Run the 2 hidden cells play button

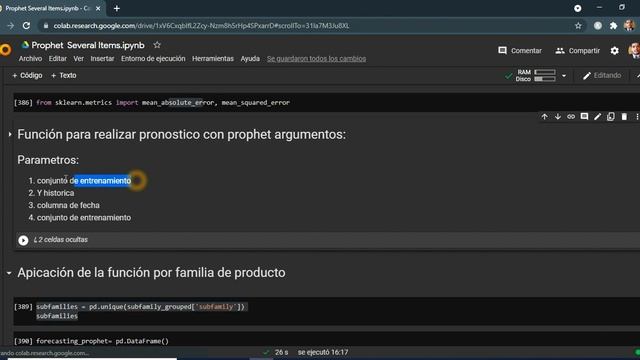tap(23, 240)
